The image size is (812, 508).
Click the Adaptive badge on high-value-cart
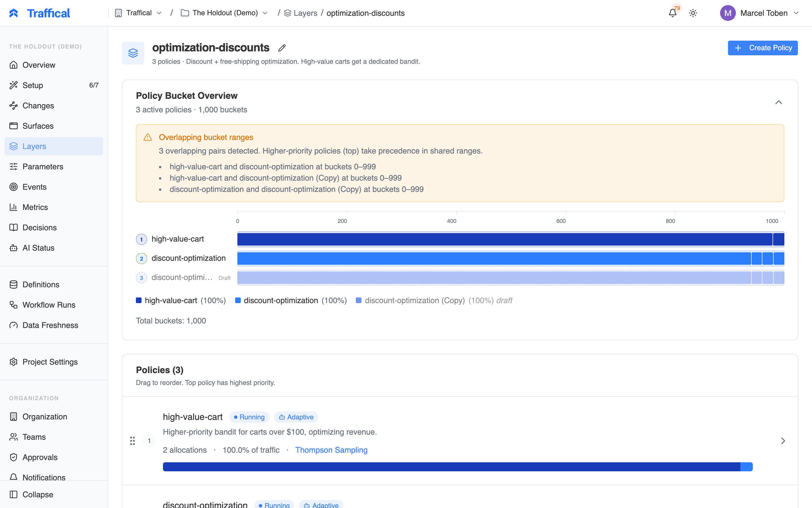click(x=296, y=417)
